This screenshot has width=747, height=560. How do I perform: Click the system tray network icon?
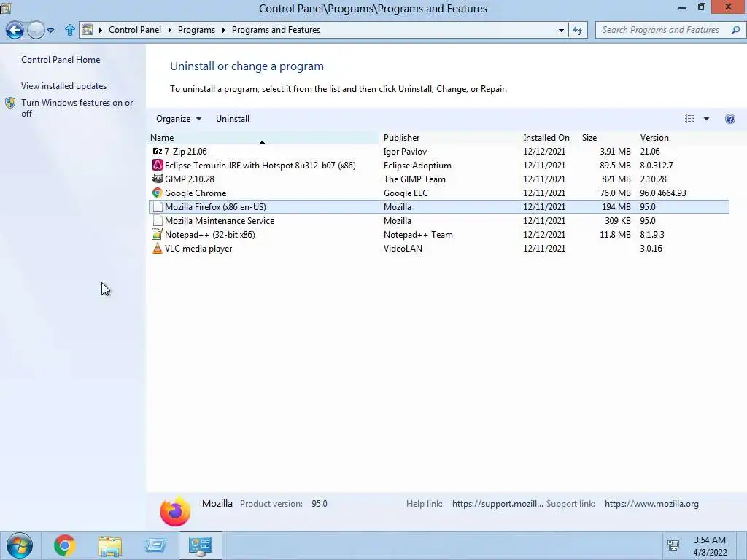tap(673, 545)
